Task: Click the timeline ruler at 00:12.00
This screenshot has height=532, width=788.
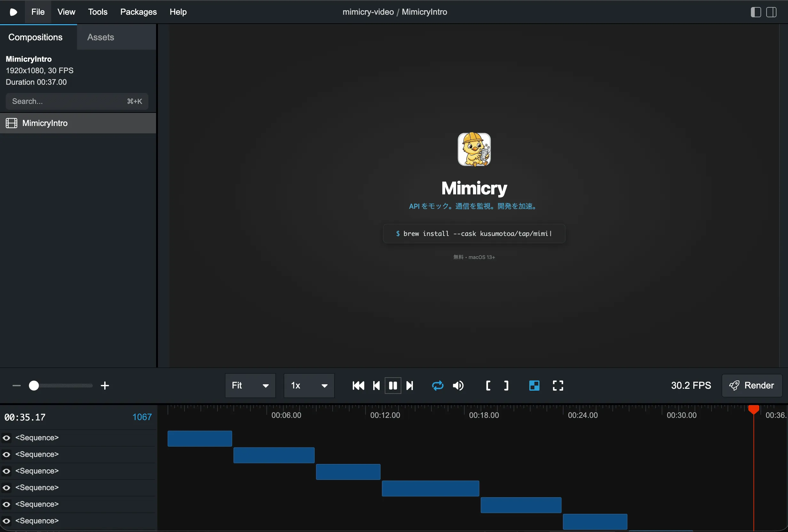Action: [x=385, y=415]
